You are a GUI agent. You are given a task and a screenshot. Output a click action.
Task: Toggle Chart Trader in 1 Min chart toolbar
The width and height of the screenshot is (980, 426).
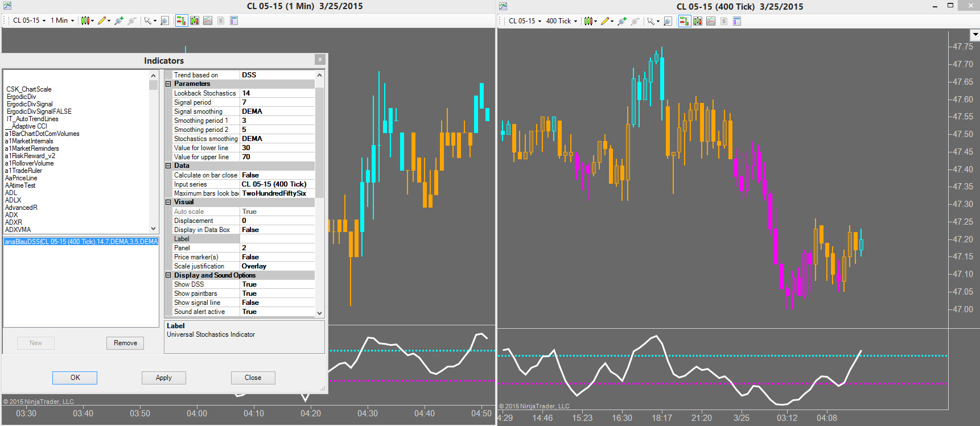pyautogui.click(x=182, y=20)
